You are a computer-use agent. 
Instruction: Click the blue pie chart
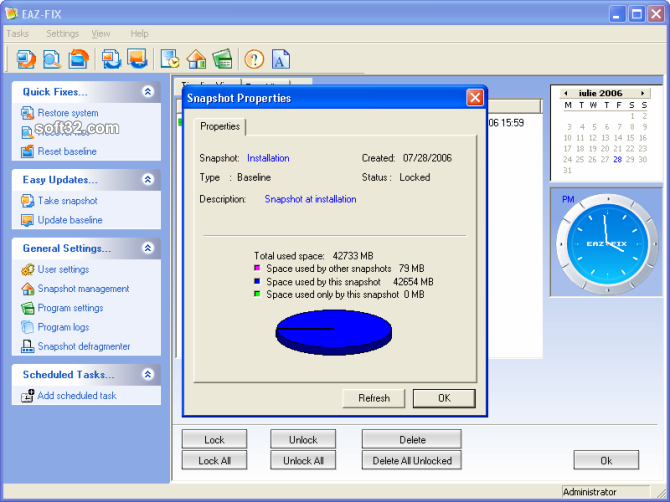(x=334, y=332)
